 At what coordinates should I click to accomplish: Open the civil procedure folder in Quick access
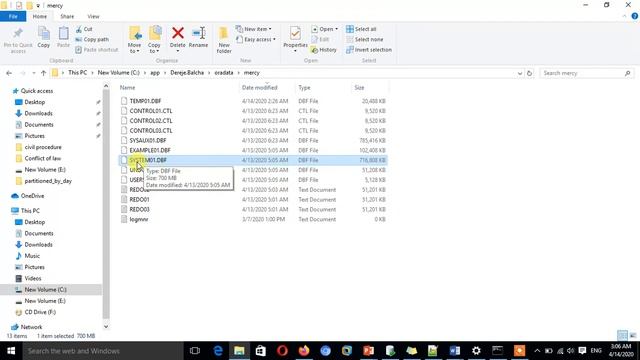coord(43,147)
